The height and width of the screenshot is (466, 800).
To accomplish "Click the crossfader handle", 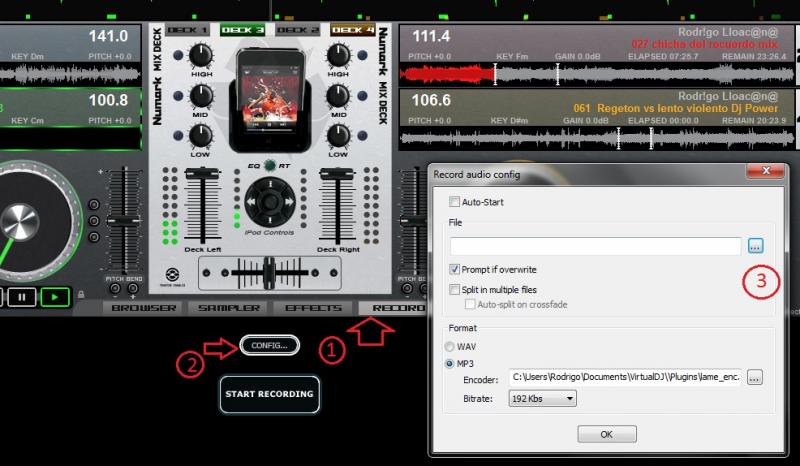I will tap(269, 273).
